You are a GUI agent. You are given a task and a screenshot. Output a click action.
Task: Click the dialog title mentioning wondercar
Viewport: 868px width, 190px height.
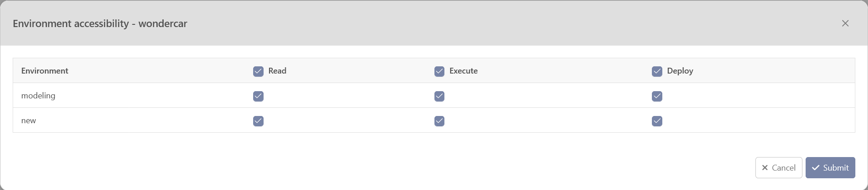tap(100, 23)
